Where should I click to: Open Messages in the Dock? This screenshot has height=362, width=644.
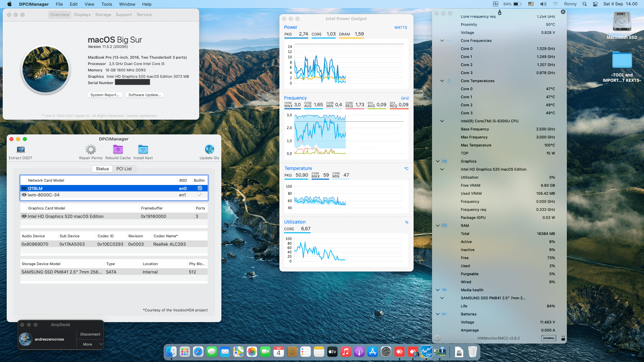[x=212, y=352]
